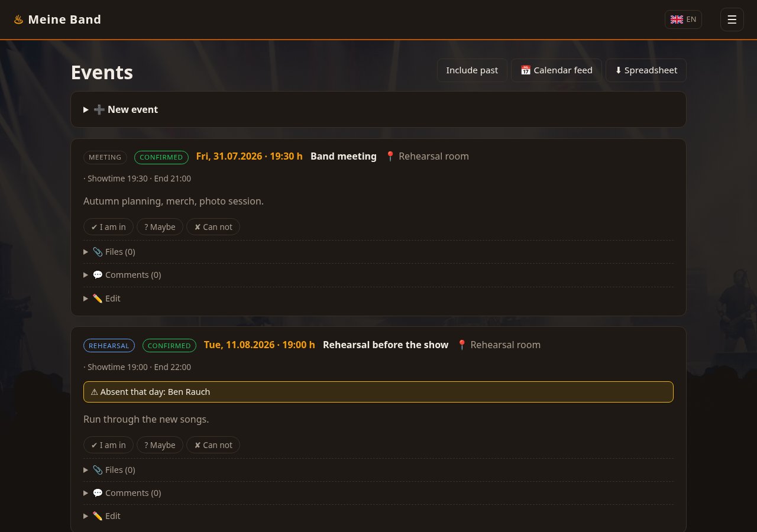
Task: Open the EN language selector
Action: (683, 20)
